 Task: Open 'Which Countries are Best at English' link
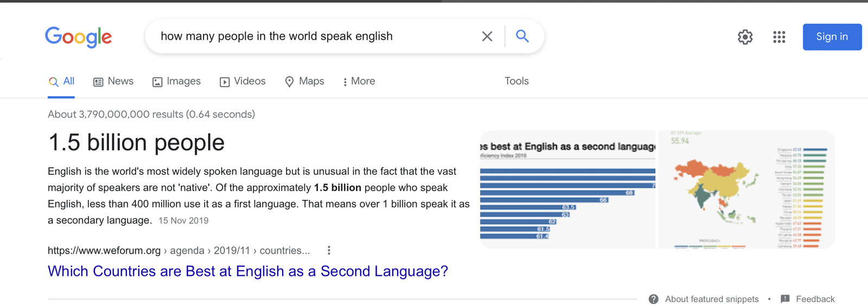248,271
